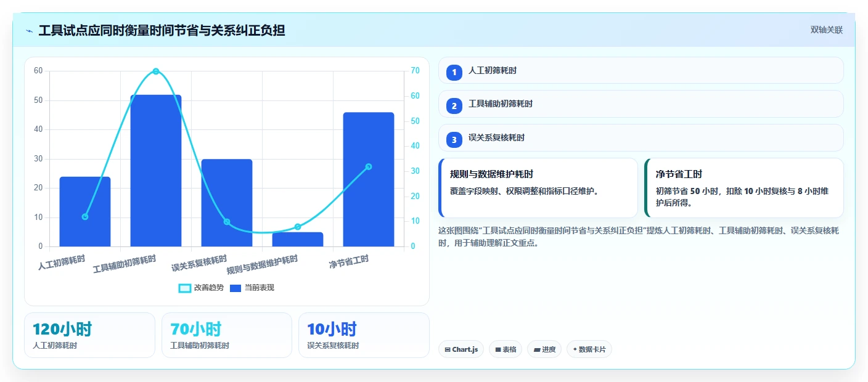This screenshot has width=868, height=382.
Task: Click the x-axis label 净节省工时
Action: pyautogui.click(x=349, y=262)
